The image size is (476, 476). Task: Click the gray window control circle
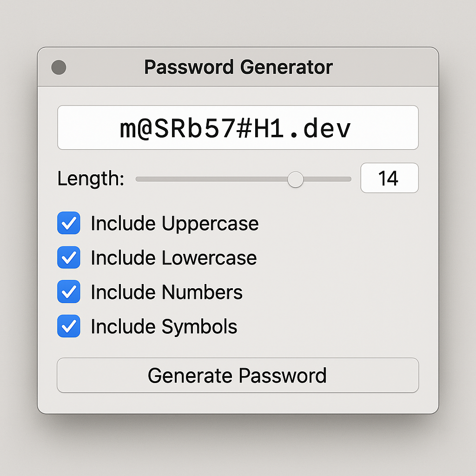click(x=59, y=67)
